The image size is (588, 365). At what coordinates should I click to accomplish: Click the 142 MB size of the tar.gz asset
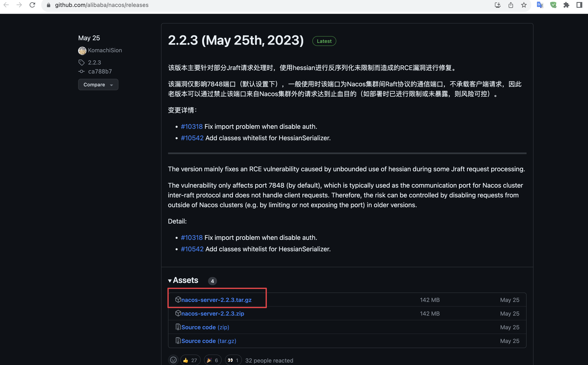coord(430,300)
